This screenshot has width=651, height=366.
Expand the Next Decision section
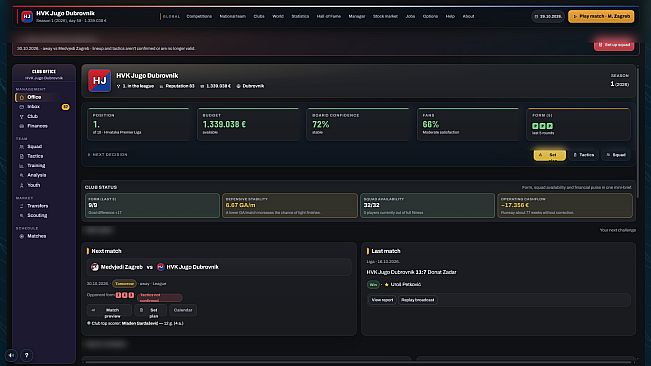click(x=108, y=154)
